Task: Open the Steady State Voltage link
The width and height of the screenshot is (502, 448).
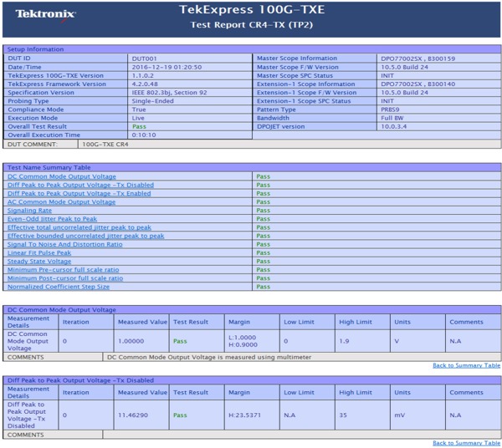Action: pyautogui.click(x=39, y=261)
